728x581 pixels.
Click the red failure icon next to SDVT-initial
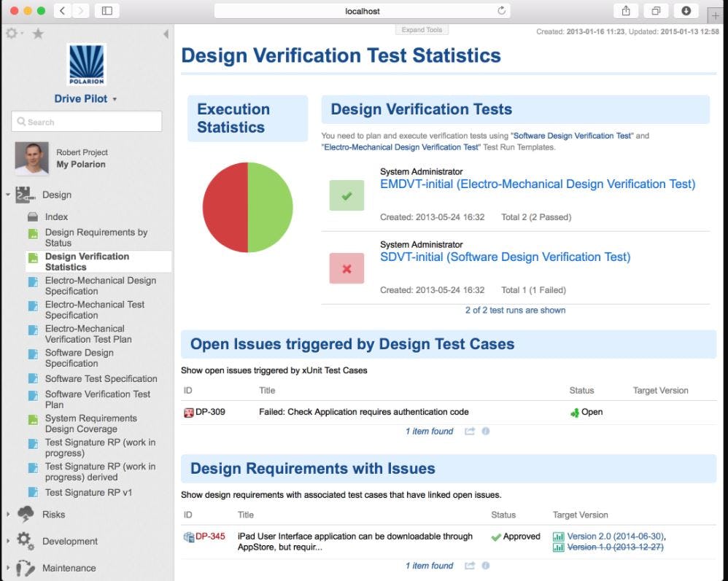pyautogui.click(x=346, y=268)
